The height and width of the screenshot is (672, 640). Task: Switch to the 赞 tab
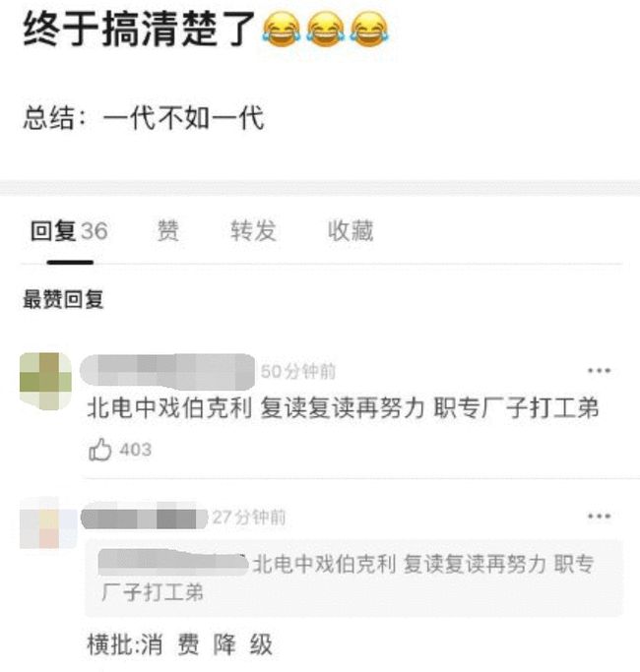[x=167, y=231]
